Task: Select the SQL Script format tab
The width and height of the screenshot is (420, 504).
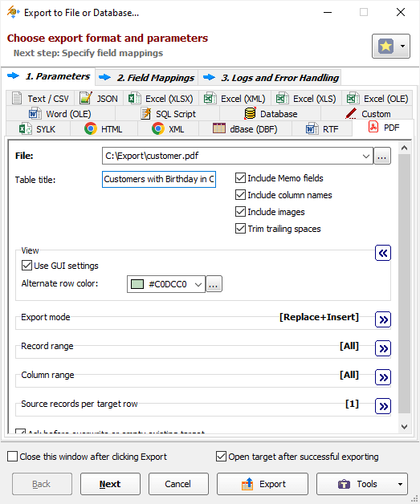Action: point(168,113)
